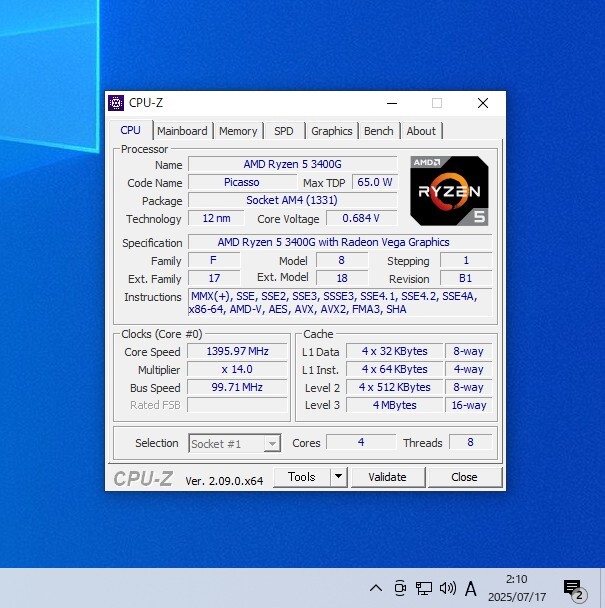Click L1 Inst. associativity '4-way'
Screen dimensions: 605x608
[468, 369]
